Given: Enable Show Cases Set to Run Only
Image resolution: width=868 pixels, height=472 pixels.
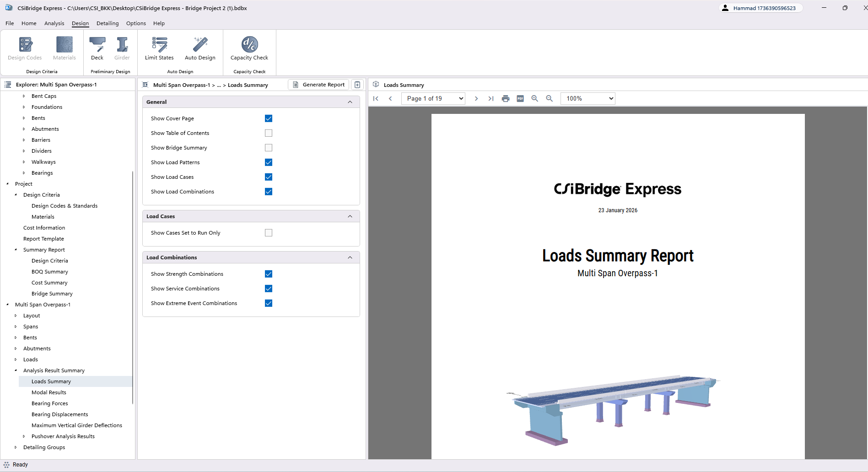Looking at the screenshot, I should (269, 232).
